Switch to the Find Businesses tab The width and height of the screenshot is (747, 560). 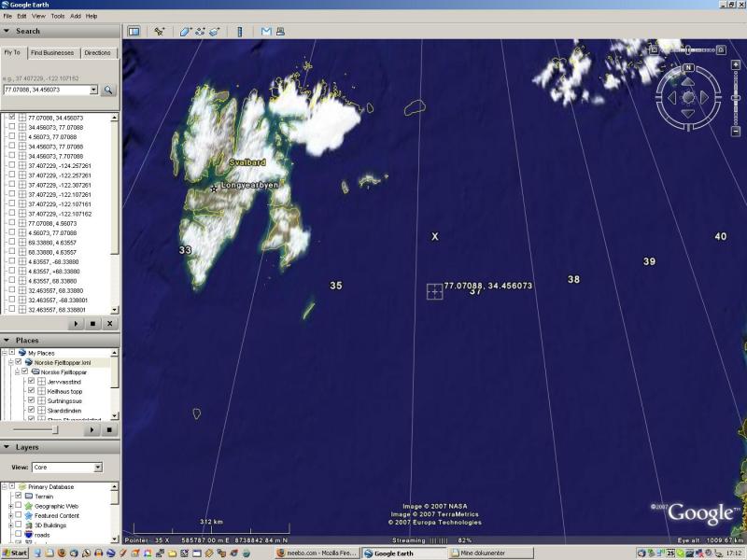point(53,53)
